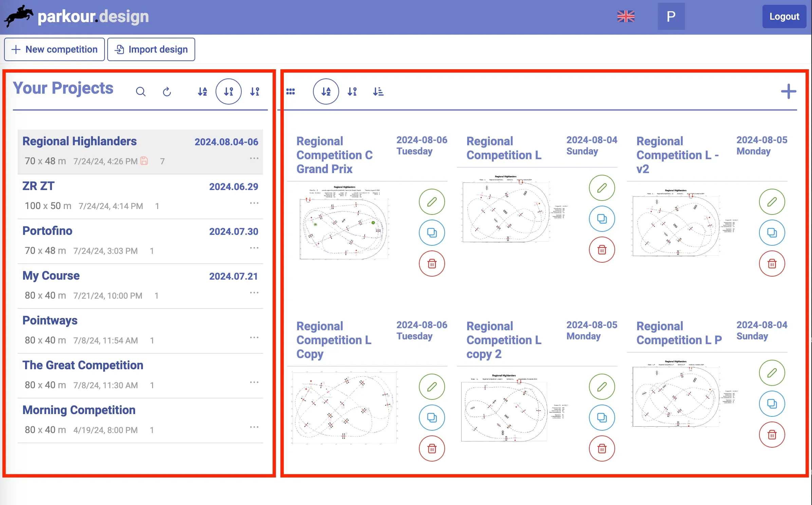Sort competitions by list order icon
This screenshot has height=505, width=812.
tap(378, 92)
